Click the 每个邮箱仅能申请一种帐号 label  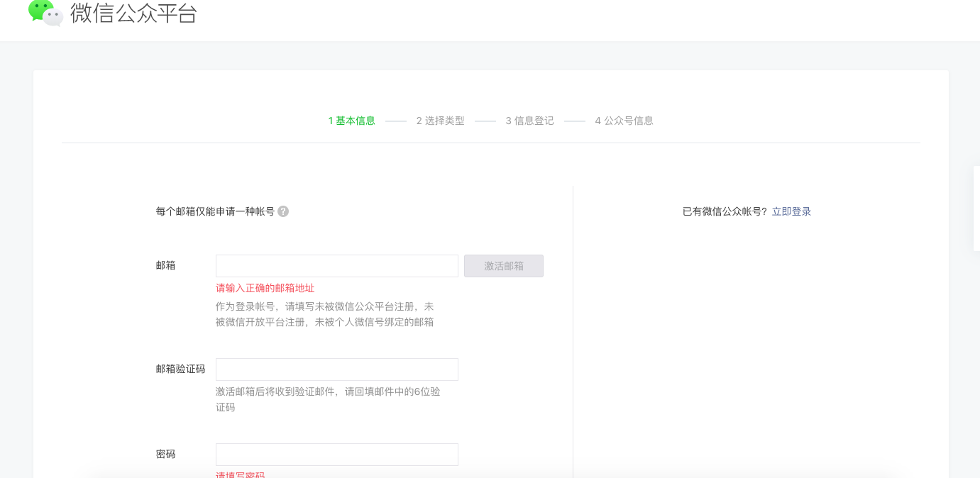point(214,211)
